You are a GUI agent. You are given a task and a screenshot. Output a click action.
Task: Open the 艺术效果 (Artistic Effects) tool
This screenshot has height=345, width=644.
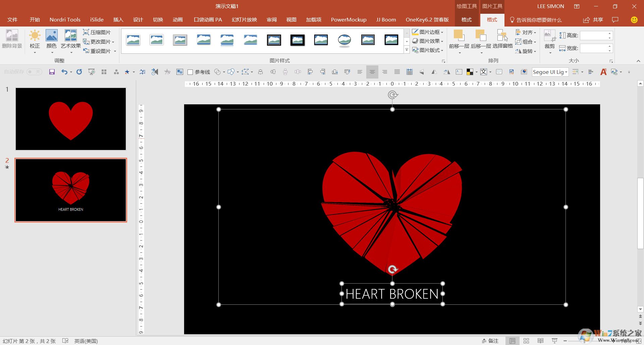(70, 40)
